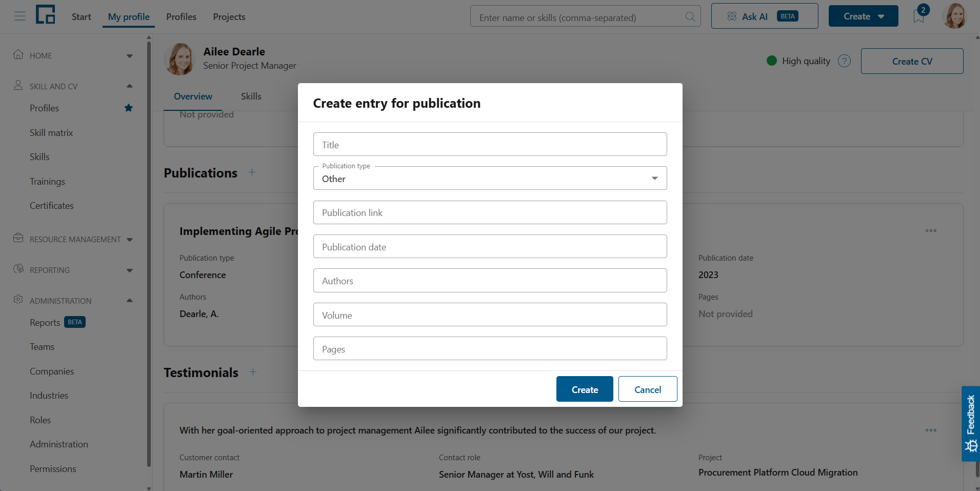Click the Skill and CV person icon
This screenshot has height=491, width=980.
click(x=18, y=85)
